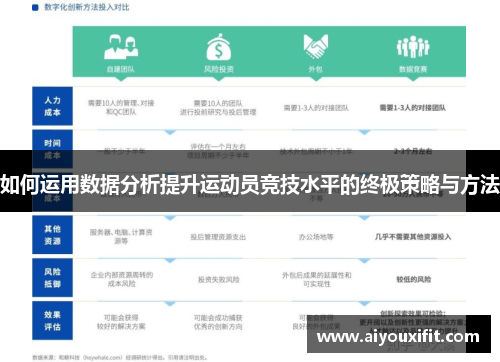
Task: Click the money bag icon for 风险投资
Action: 219,47
